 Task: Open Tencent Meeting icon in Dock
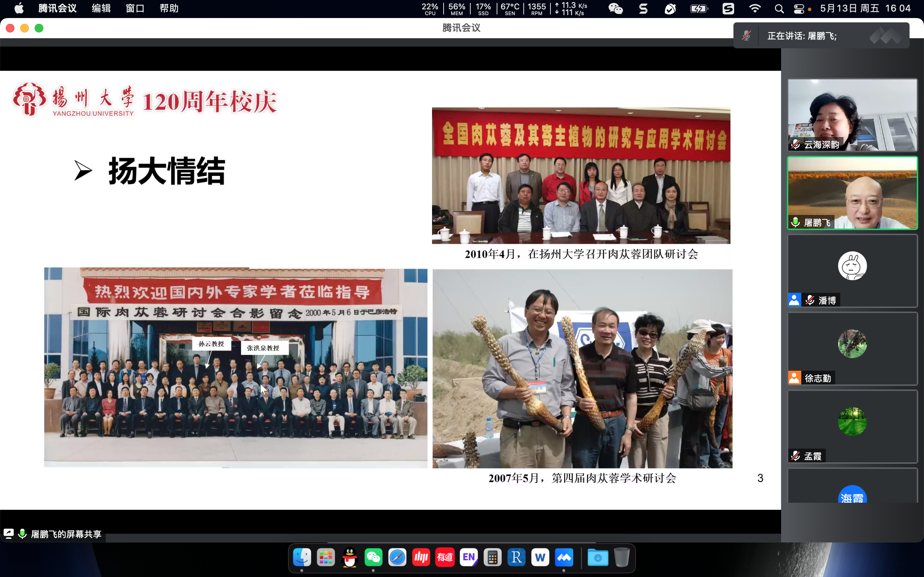[x=564, y=558]
